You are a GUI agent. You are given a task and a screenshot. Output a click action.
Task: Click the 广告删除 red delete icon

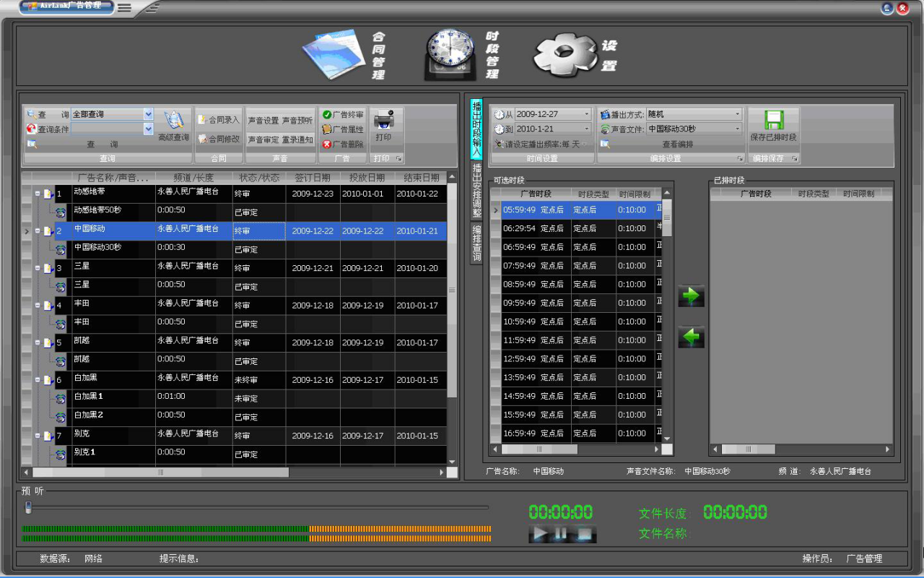[x=327, y=144]
